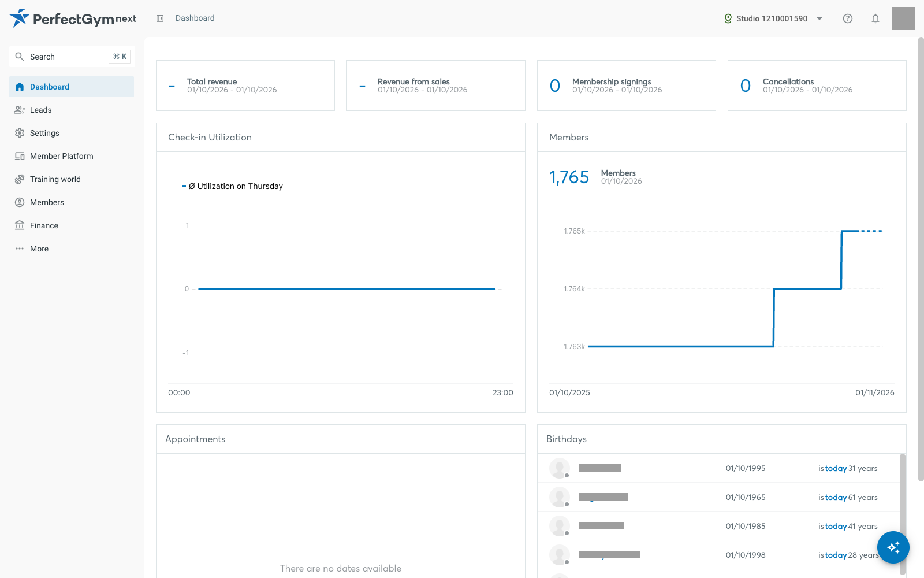Open the user profile avatar
Image resolution: width=924 pixels, height=578 pixels.
[903, 18]
